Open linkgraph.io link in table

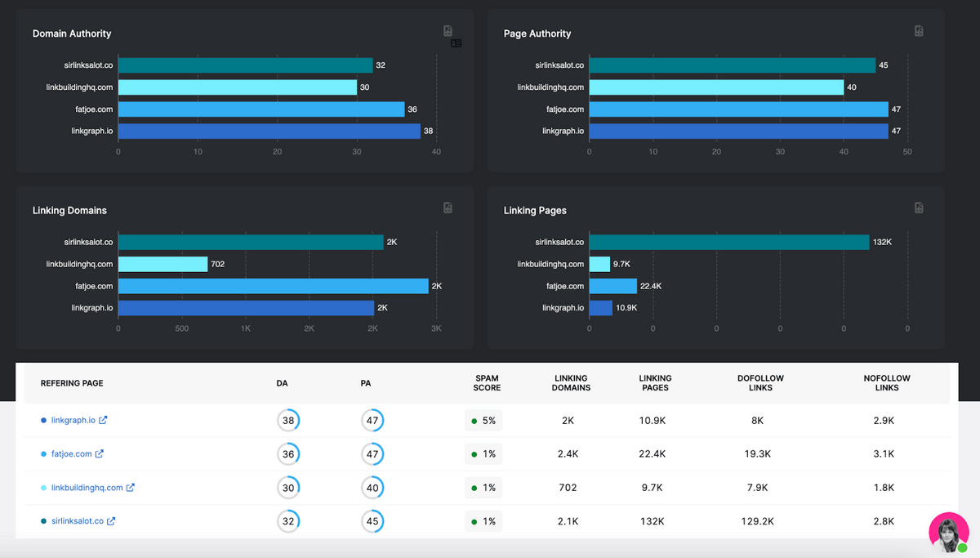(73, 420)
